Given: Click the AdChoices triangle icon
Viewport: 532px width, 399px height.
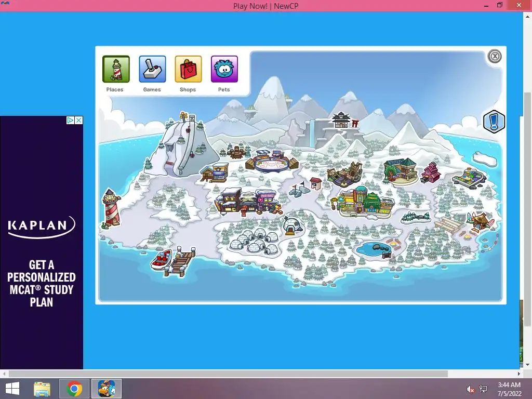Looking at the screenshot, I should click(70, 120).
